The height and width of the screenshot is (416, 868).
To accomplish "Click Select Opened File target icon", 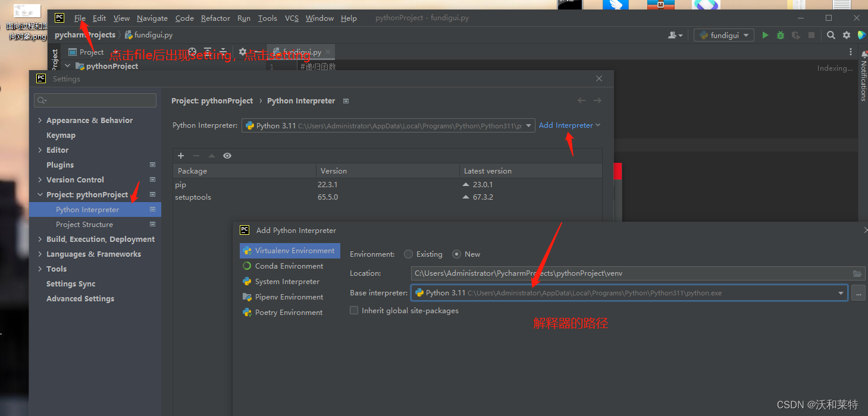I will (x=192, y=52).
